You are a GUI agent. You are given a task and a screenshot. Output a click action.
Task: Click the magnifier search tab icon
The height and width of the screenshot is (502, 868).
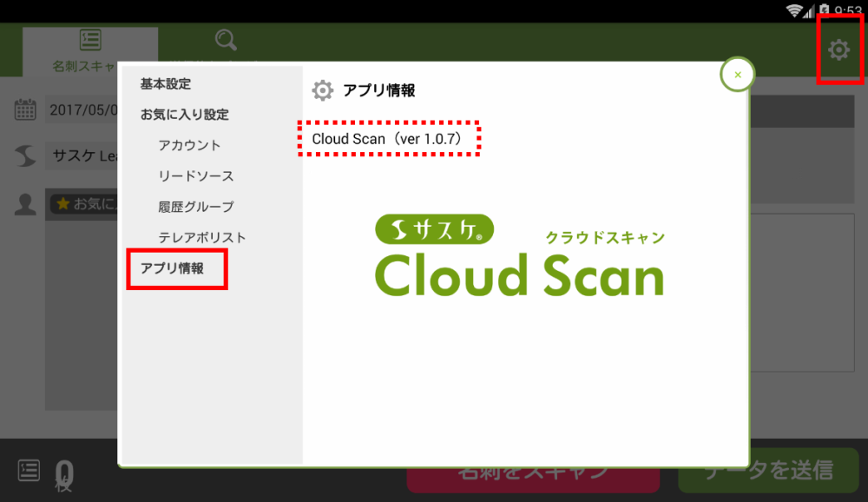tap(226, 40)
